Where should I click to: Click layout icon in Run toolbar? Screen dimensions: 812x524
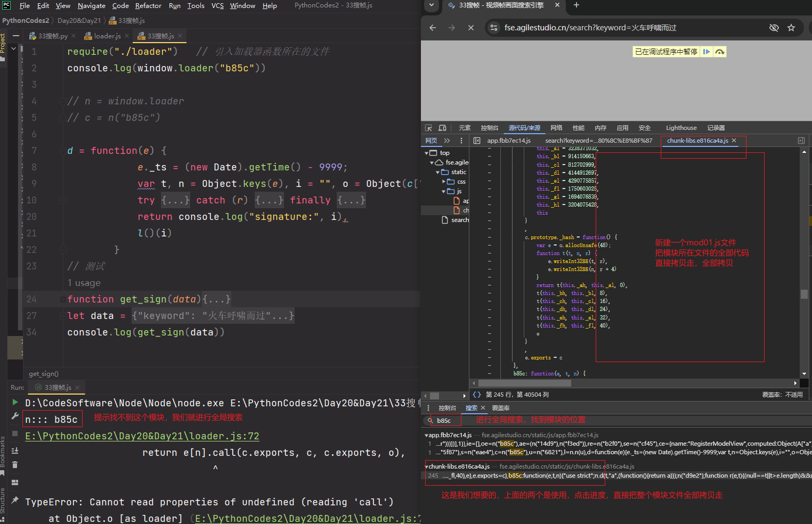coord(15,482)
